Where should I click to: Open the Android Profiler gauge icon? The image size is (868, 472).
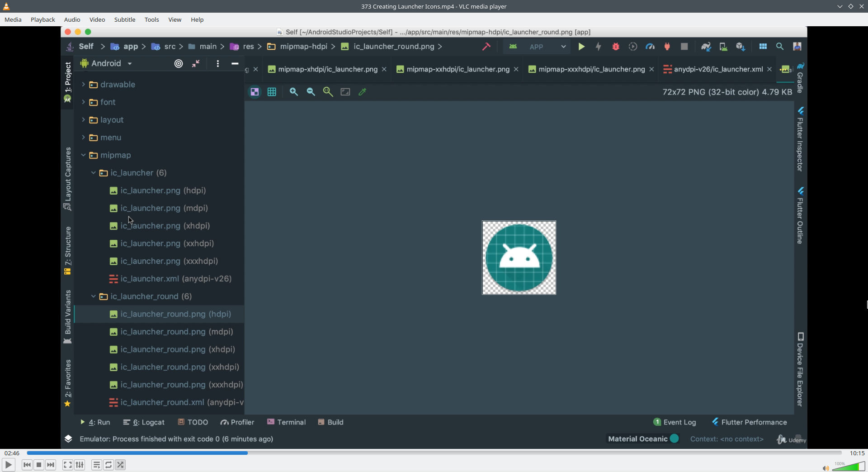pos(650,47)
